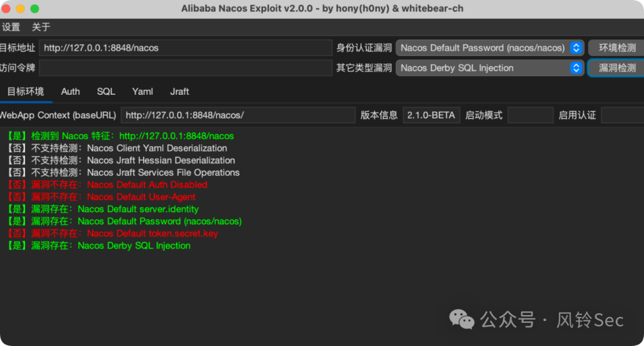Click the 'Nacos Jraft Services File Operations' log line
644x346 pixels.
(123, 173)
